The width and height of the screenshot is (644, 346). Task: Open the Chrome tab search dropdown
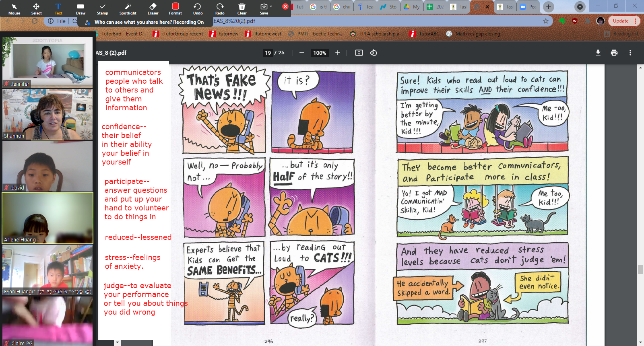tap(580, 7)
